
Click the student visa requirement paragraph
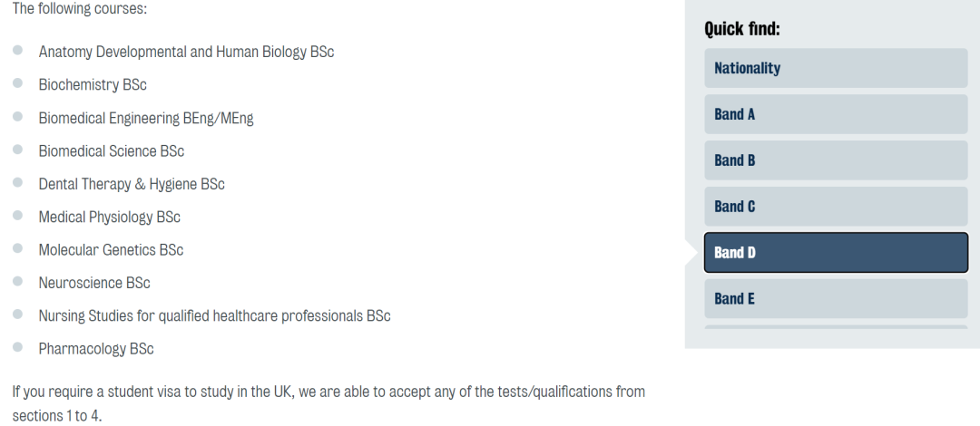[328, 403]
